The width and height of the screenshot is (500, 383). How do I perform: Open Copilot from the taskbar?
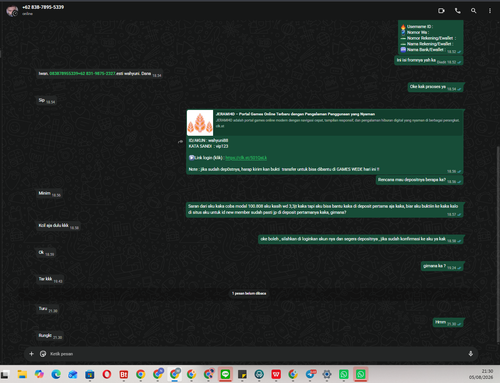click(39, 374)
